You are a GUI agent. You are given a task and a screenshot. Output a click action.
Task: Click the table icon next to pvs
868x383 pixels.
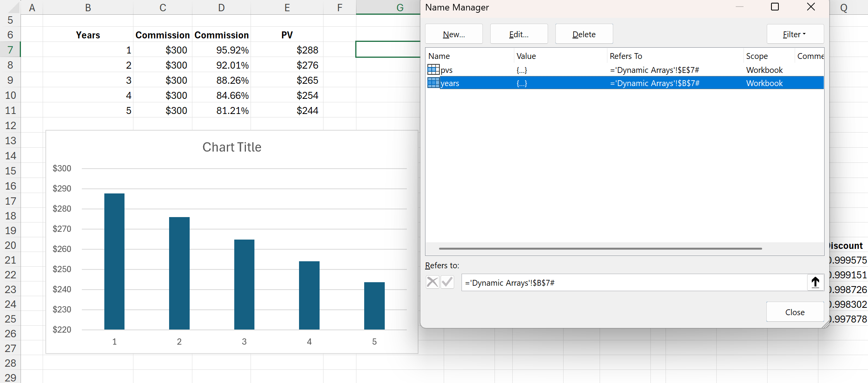pos(433,70)
